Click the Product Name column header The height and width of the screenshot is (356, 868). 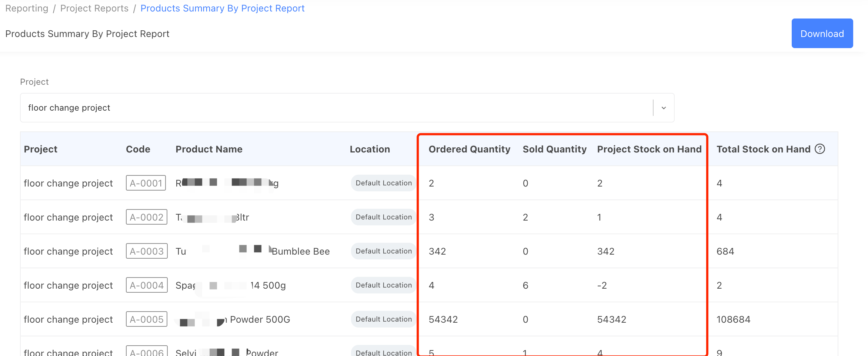(209, 150)
